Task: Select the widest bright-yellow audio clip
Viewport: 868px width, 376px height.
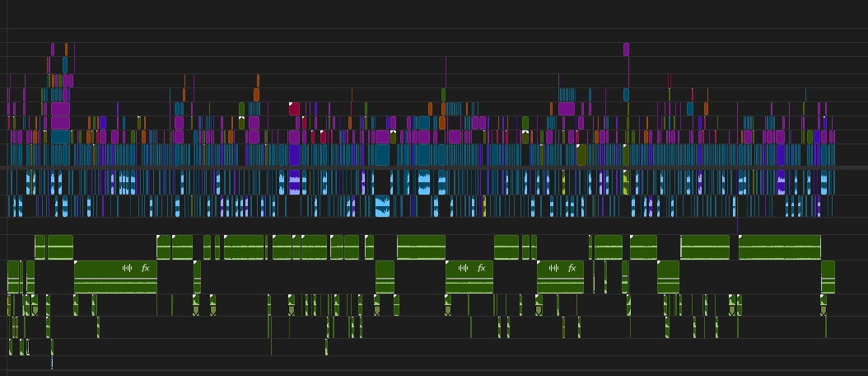Action: tap(626, 182)
